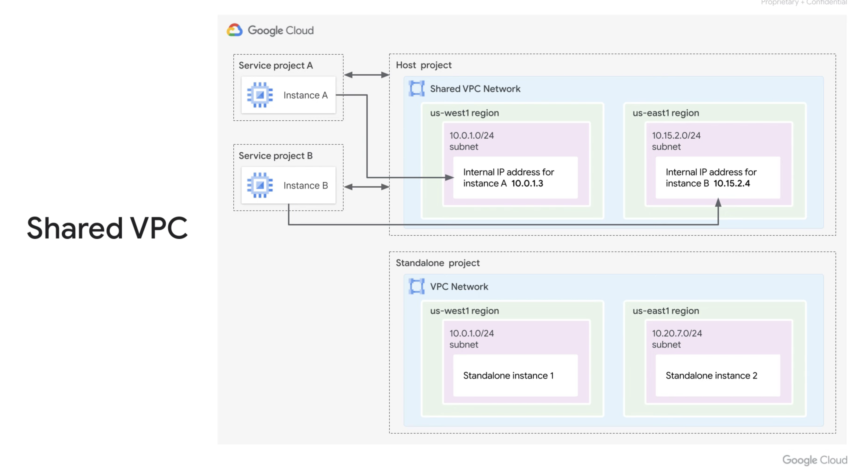Viewport: 868px width, 476px height.
Task: Click the Google Cloud footer logo
Action: [815, 460]
